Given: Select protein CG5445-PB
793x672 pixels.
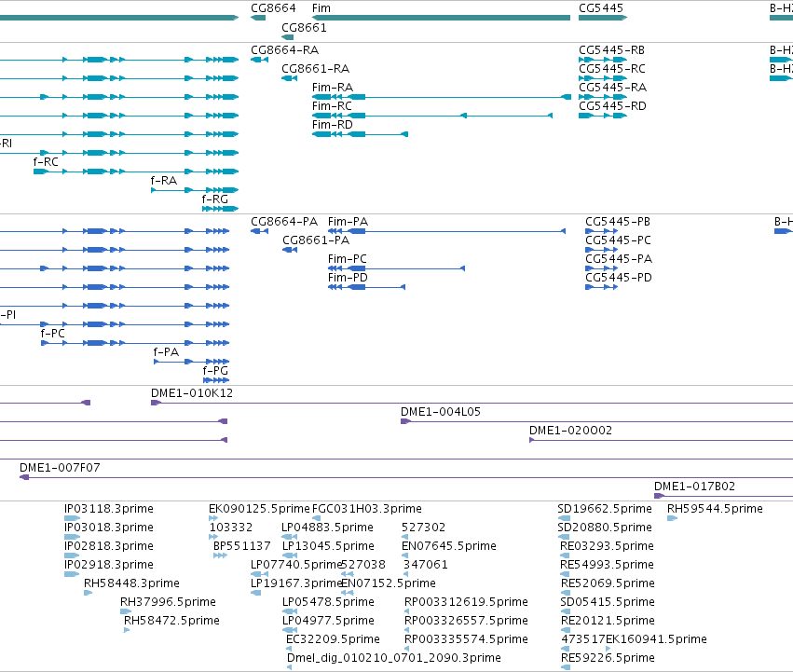Looking at the screenshot, I should click(618, 222).
